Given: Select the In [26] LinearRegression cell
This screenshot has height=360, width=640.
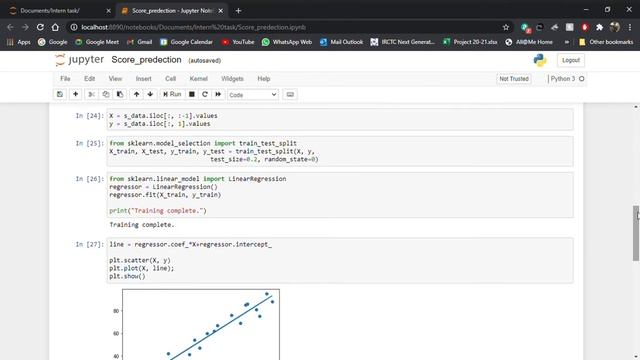Looking at the screenshot, I should tap(340, 195).
